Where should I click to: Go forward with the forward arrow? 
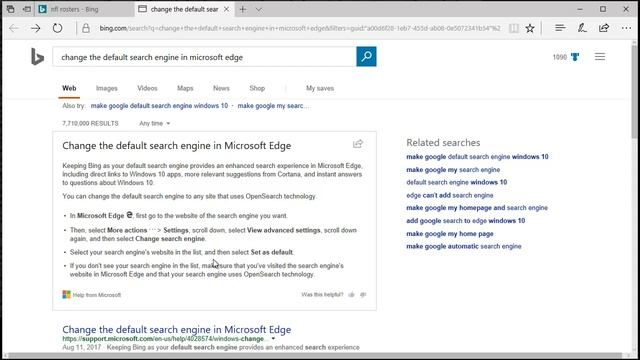(36, 28)
